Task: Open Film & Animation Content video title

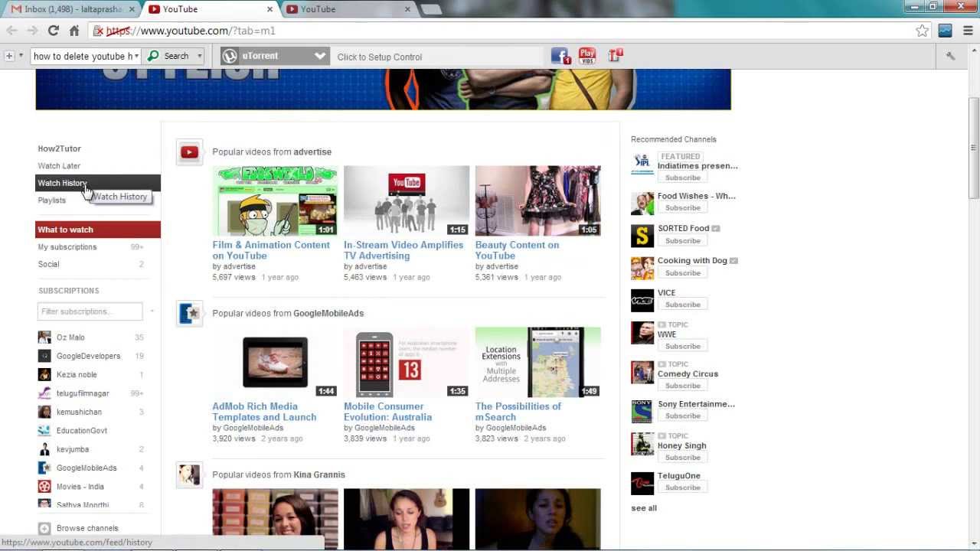Action: pos(271,250)
